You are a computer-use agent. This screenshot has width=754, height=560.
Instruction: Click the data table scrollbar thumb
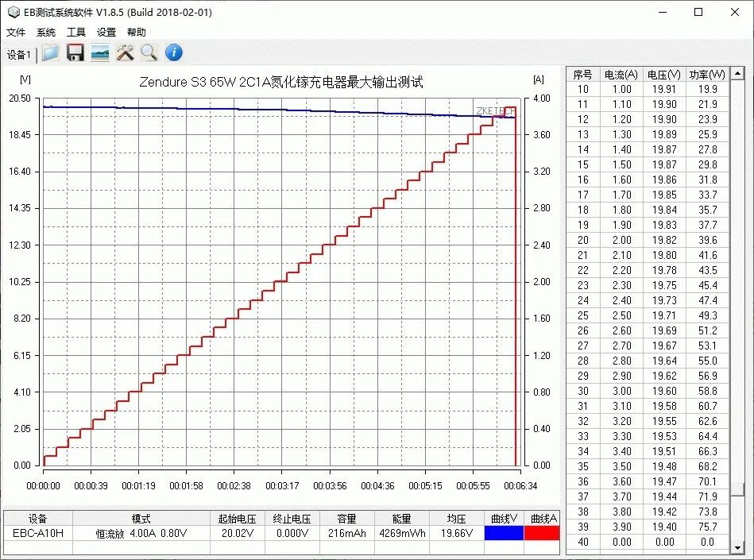pyautogui.click(x=737, y=489)
